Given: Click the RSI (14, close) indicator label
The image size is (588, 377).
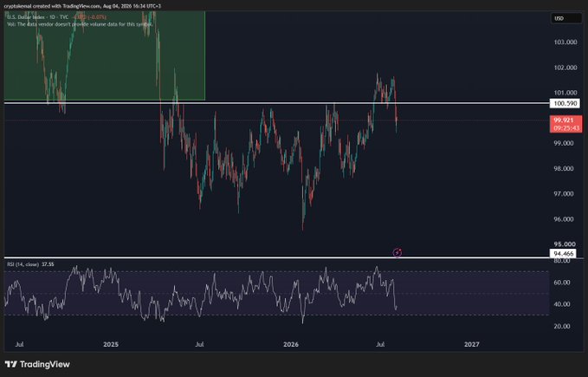Looking at the screenshot, I should 23,264.
